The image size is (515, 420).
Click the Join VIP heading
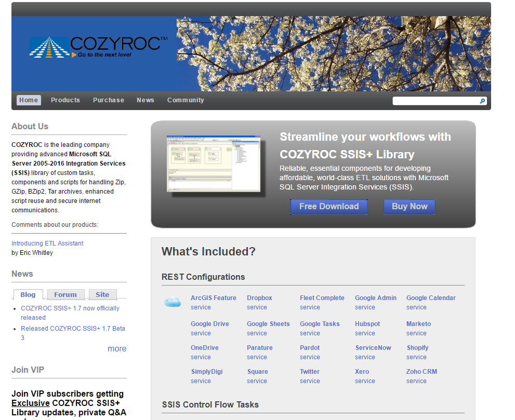28,370
